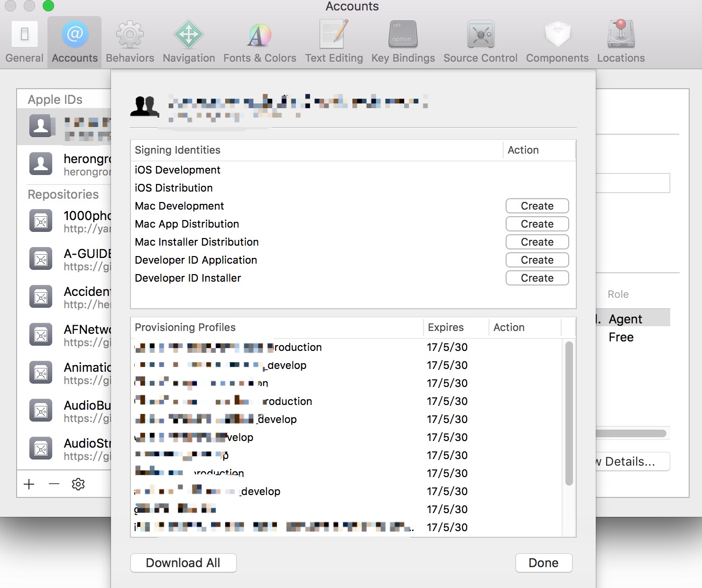Select the A-GUIDE repository icon
The height and width of the screenshot is (588, 702).
pyautogui.click(x=41, y=259)
